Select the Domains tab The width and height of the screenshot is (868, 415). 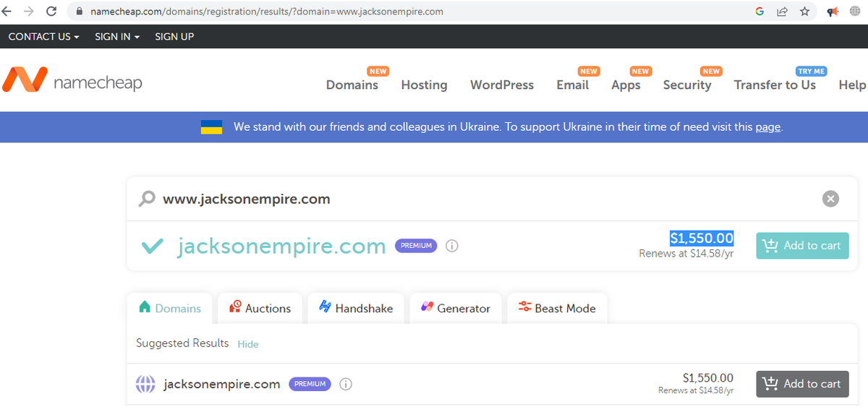coord(169,308)
